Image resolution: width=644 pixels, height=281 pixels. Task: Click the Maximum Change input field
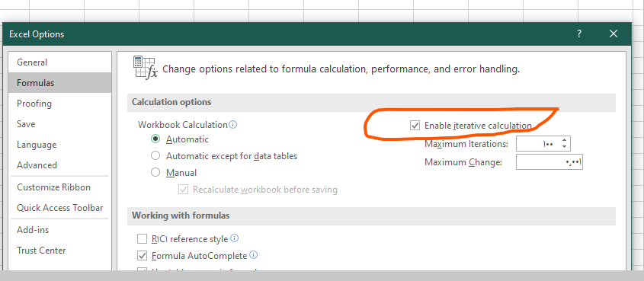[x=549, y=162]
